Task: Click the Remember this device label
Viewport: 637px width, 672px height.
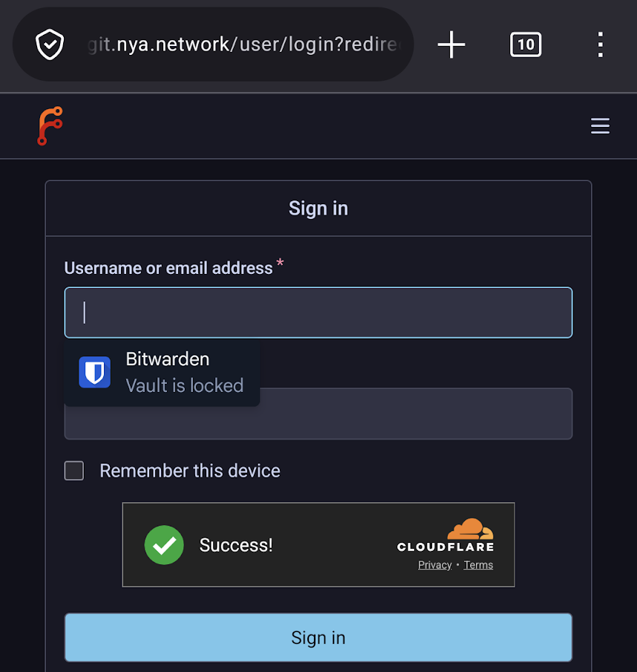Action: [x=190, y=471]
